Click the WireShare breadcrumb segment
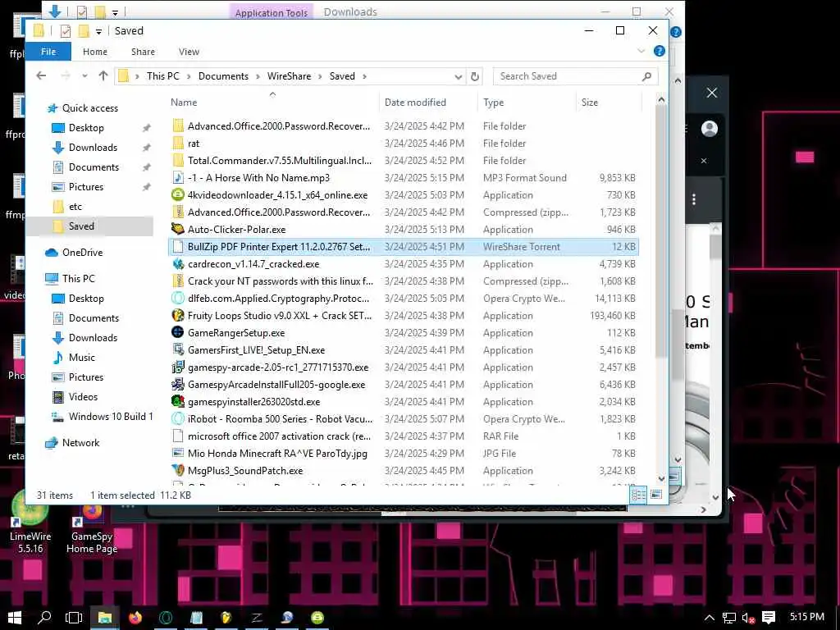The image size is (840, 630). [289, 76]
